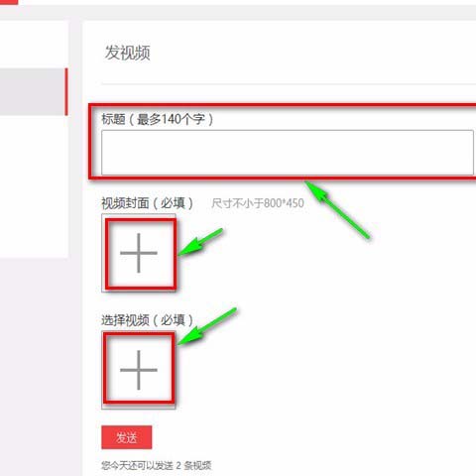The width and height of the screenshot is (476, 476).
Task: Click green arrow pointing at video box
Action: [207, 326]
